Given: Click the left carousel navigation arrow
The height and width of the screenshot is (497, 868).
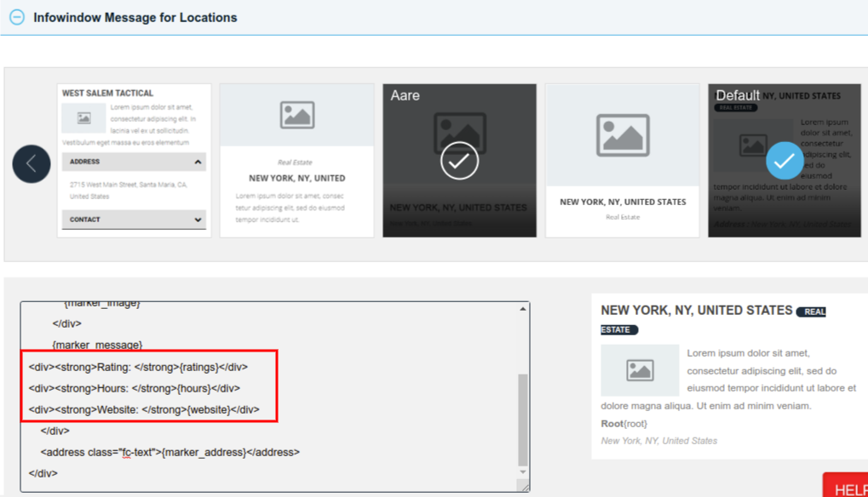Looking at the screenshot, I should coord(32,163).
